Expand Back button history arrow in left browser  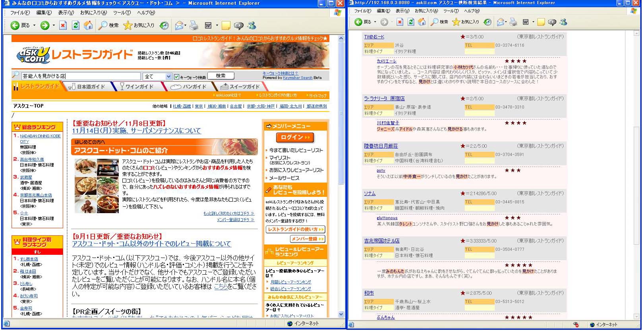(35, 26)
